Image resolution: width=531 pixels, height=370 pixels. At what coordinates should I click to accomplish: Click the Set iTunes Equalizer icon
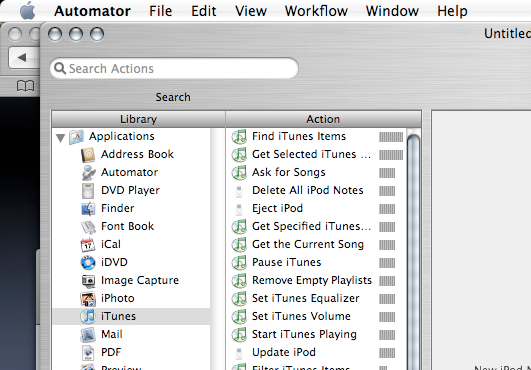[x=239, y=299]
